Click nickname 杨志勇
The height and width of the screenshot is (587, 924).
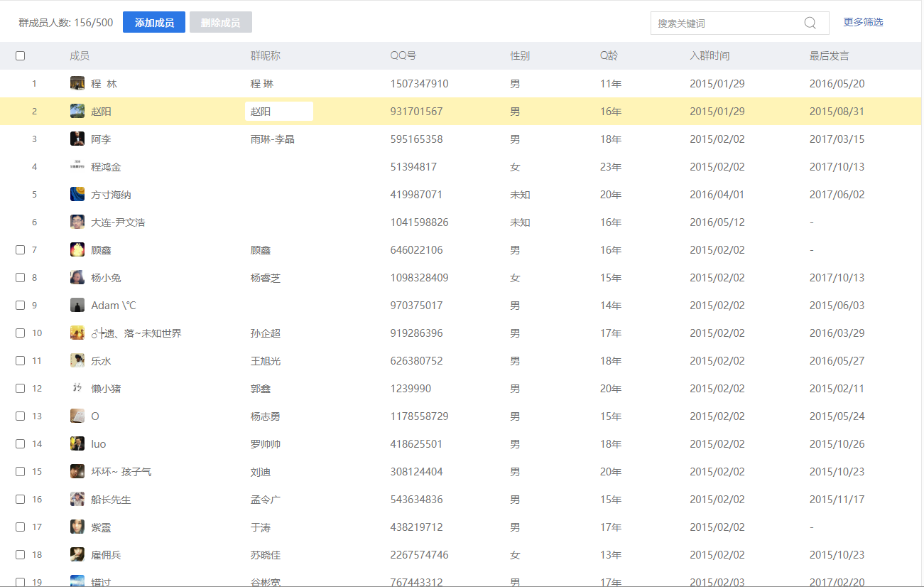click(266, 416)
